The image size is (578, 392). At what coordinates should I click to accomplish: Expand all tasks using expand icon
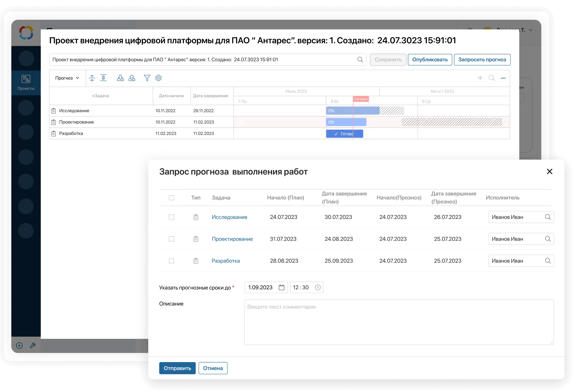(x=104, y=78)
